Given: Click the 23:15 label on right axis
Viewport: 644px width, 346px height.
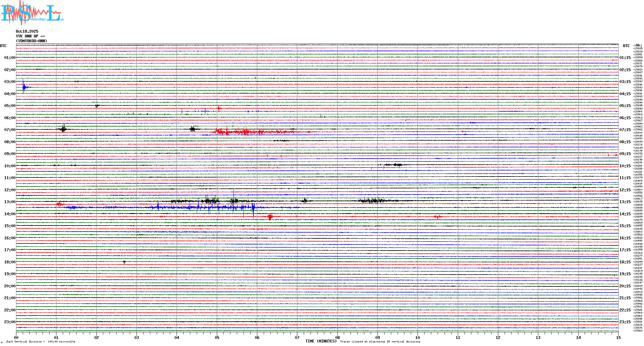Looking at the screenshot, I should click(625, 322).
